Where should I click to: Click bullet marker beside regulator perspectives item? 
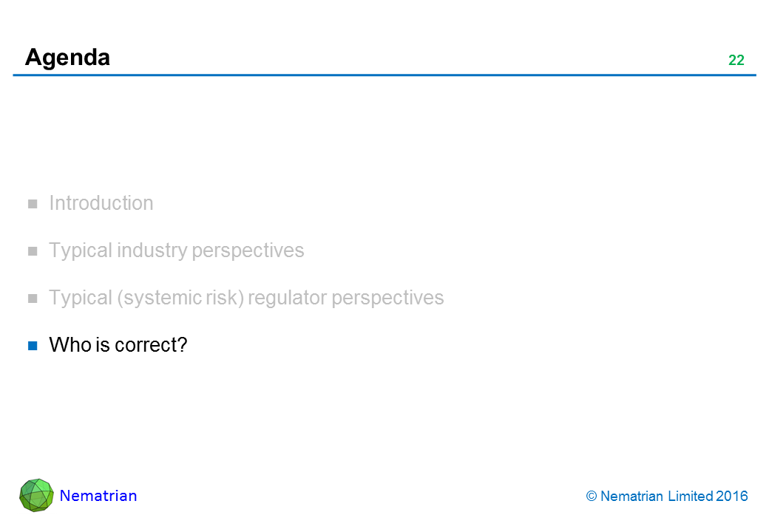click(x=33, y=299)
